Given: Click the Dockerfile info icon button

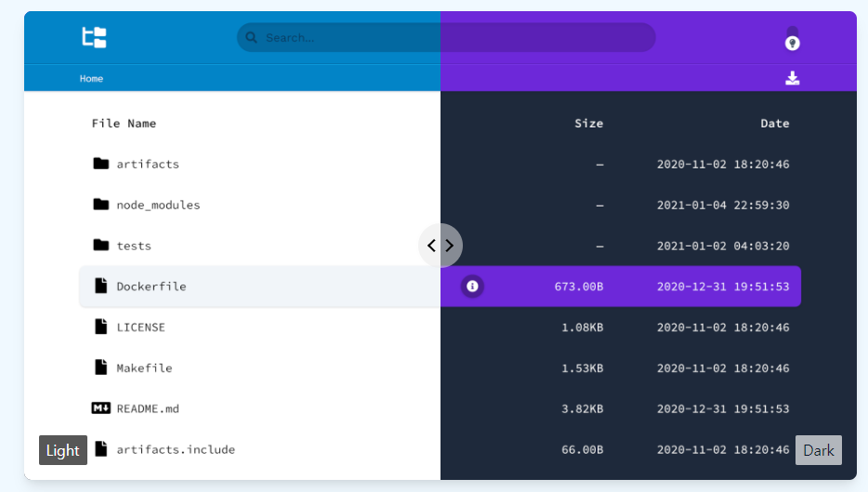Looking at the screenshot, I should 472,286.
